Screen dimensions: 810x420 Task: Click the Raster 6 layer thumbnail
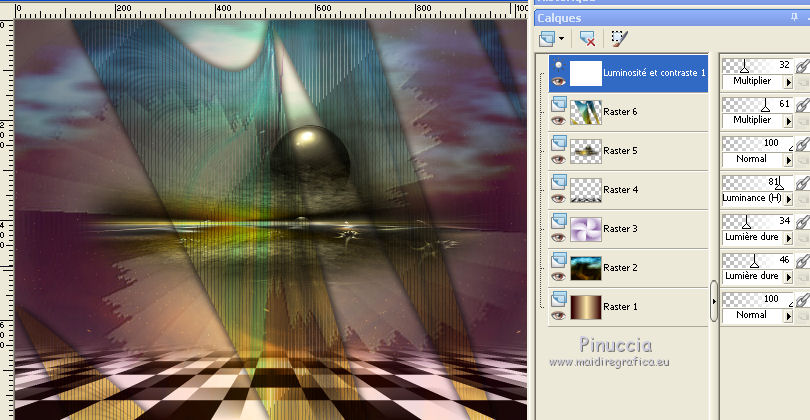click(586, 112)
